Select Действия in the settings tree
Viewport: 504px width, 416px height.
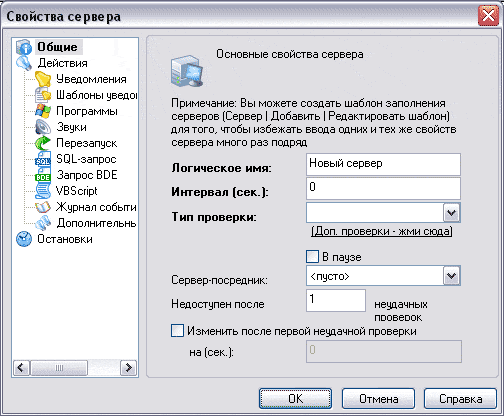[x=63, y=63]
